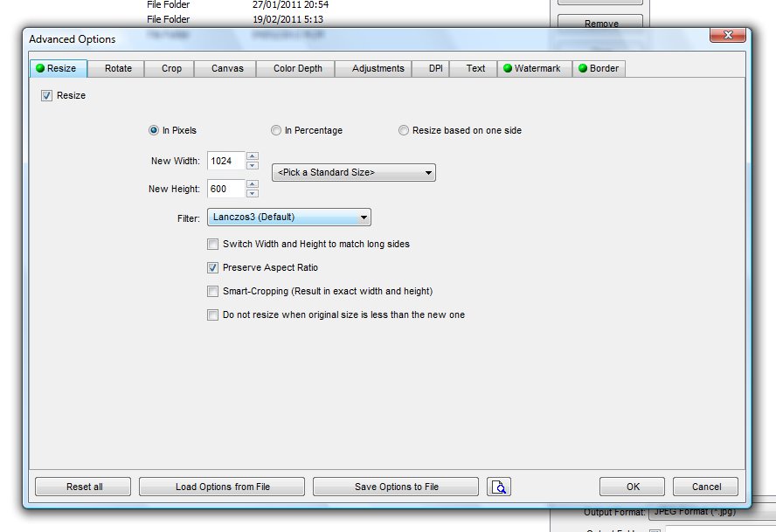Increase New Width with the up arrow
776x532 pixels.
[x=253, y=156]
